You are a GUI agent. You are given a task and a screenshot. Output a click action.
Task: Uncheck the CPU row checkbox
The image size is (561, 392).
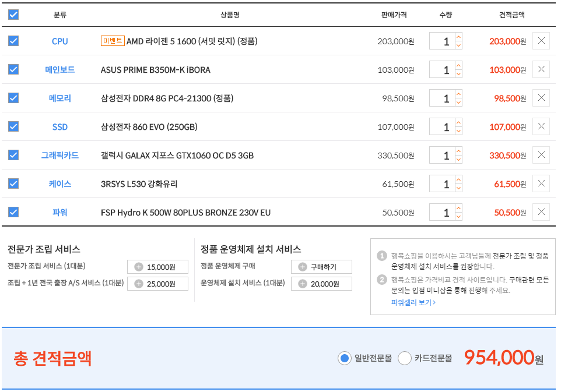pos(13,41)
